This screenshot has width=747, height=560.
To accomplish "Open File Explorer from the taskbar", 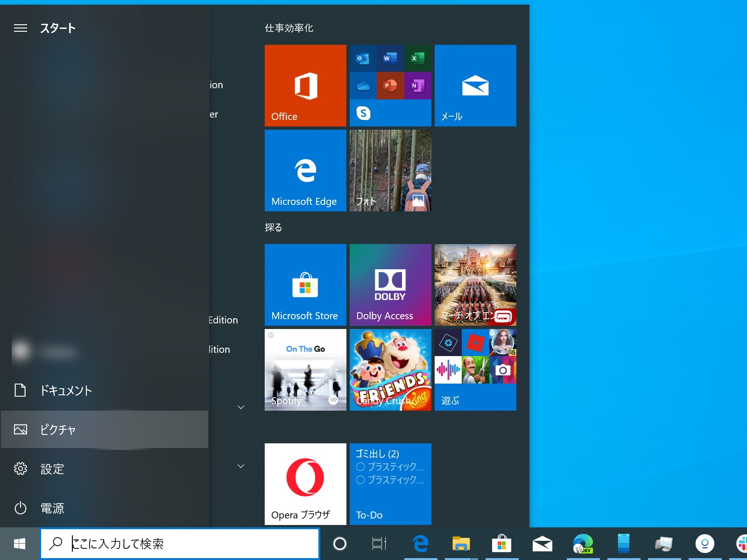I will [461, 544].
